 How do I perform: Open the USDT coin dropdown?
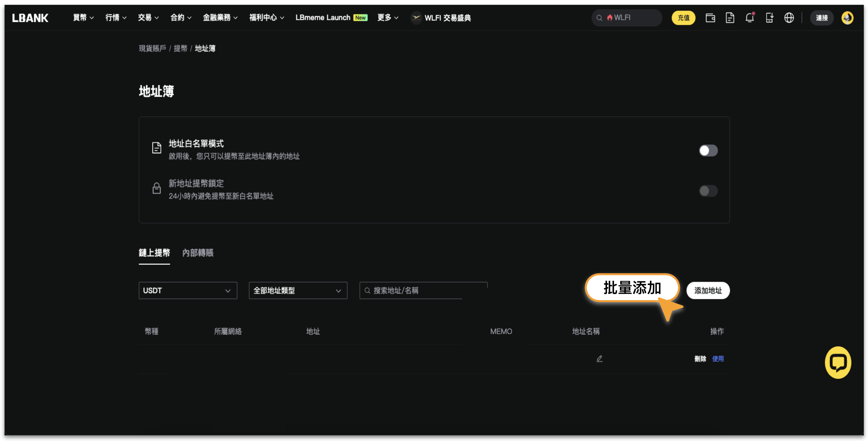click(188, 290)
